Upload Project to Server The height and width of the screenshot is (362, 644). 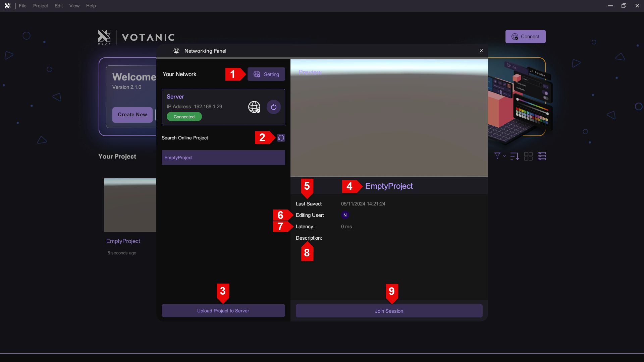(x=223, y=311)
